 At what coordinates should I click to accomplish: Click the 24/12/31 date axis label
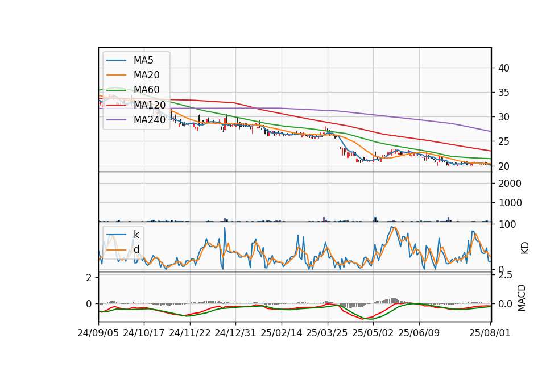tap(235, 333)
